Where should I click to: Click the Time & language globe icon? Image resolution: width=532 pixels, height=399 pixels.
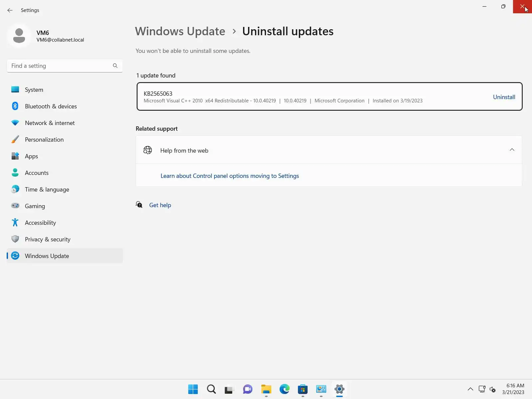click(x=15, y=189)
